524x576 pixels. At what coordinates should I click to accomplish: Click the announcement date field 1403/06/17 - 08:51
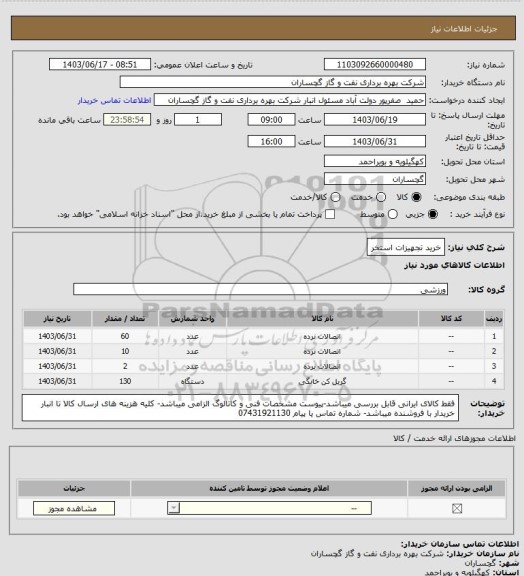pos(100,65)
